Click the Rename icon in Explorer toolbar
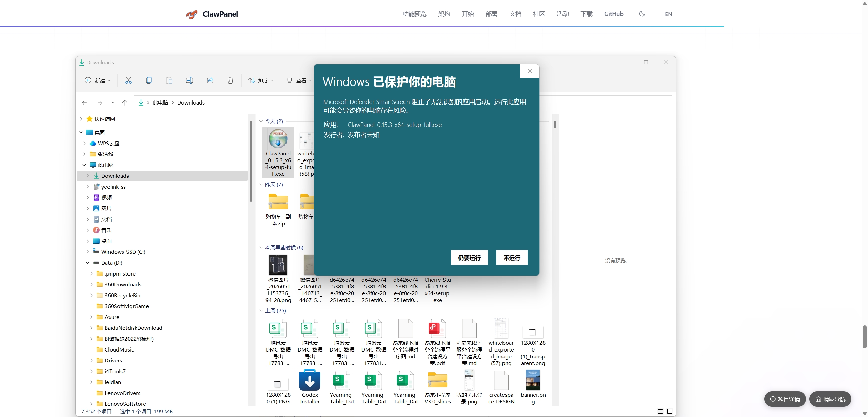 tap(189, 80)
